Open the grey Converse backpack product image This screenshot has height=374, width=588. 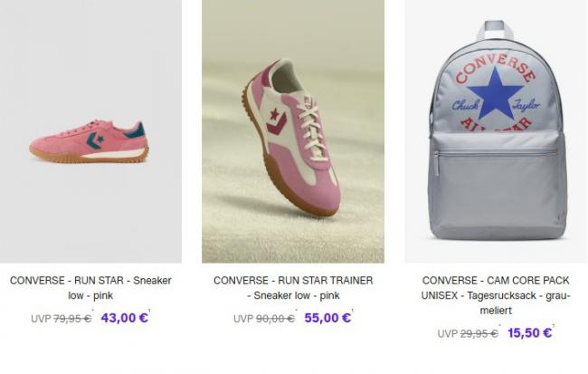[496, 131]
